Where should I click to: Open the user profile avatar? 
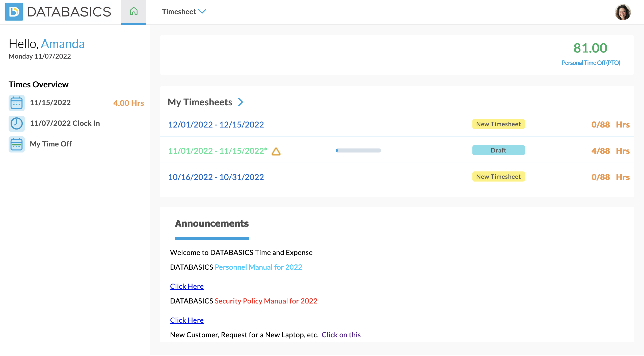[622, 12]
